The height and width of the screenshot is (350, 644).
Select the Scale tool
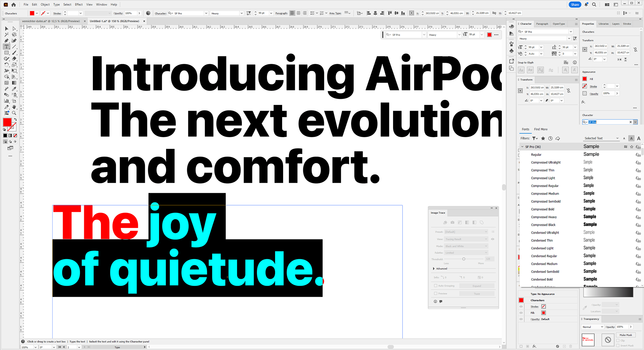pyautogui.click(x=14, y=65)
